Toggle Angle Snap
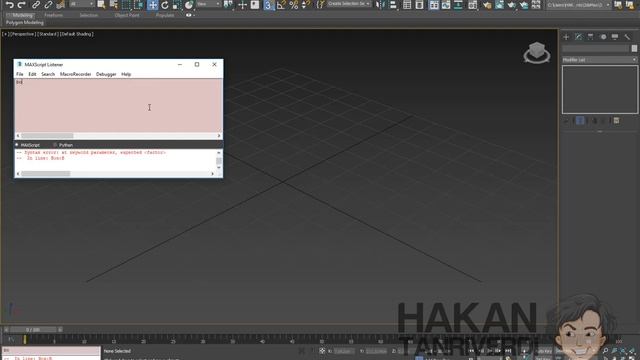 pyautogui.click(x=281, y=5)
